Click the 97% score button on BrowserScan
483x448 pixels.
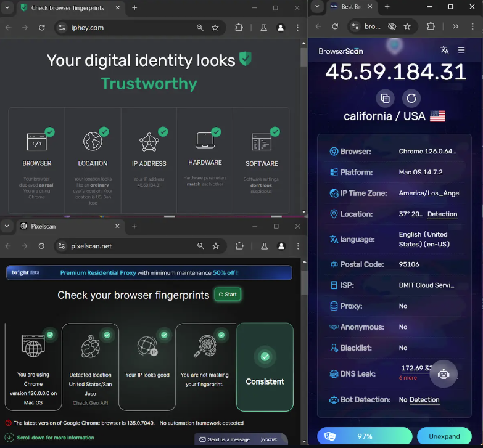365,436
